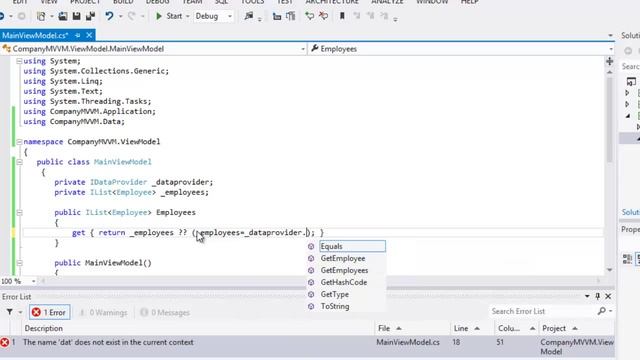
Task: Click the Search Error List input field
Action: click(542, 311)
